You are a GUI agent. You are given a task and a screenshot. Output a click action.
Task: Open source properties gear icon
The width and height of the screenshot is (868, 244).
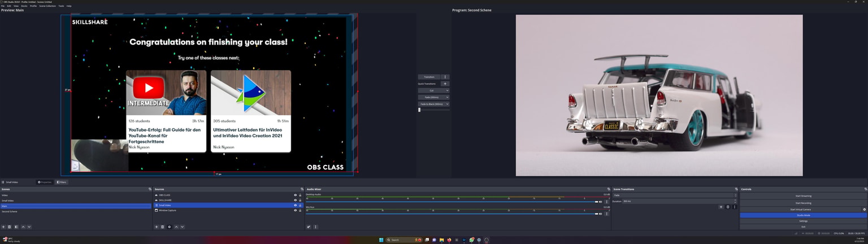coord(170,227)
